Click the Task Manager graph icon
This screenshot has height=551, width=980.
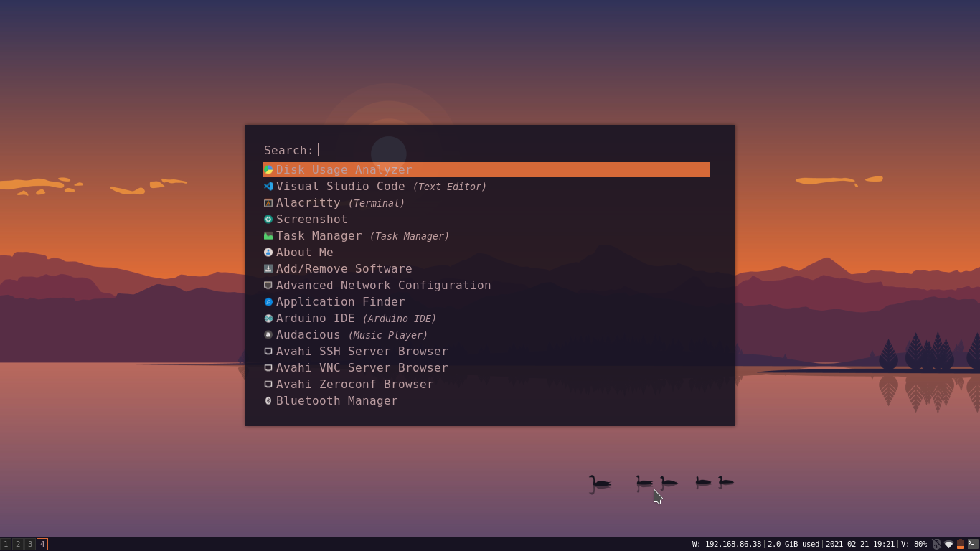point(268,236)
